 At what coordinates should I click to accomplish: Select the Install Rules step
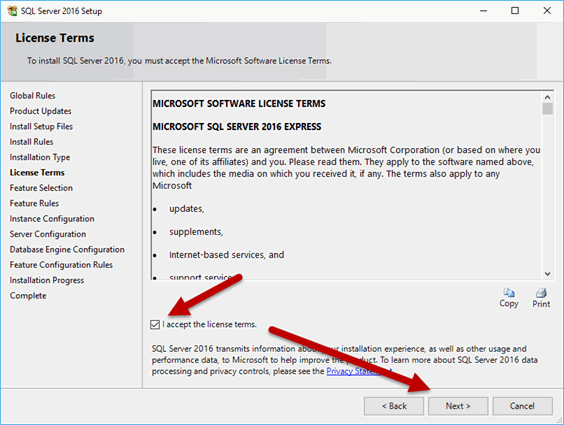point(31,142)
